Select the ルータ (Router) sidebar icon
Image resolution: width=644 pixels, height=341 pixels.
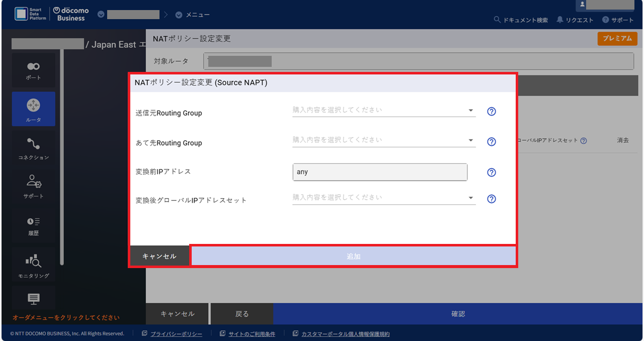(x=33, y=109)
